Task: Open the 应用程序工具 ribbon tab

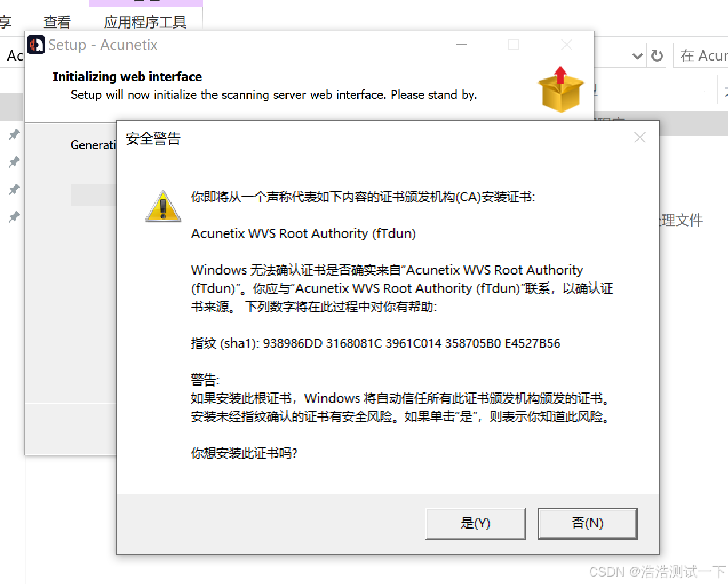Action: pos(145,22)
